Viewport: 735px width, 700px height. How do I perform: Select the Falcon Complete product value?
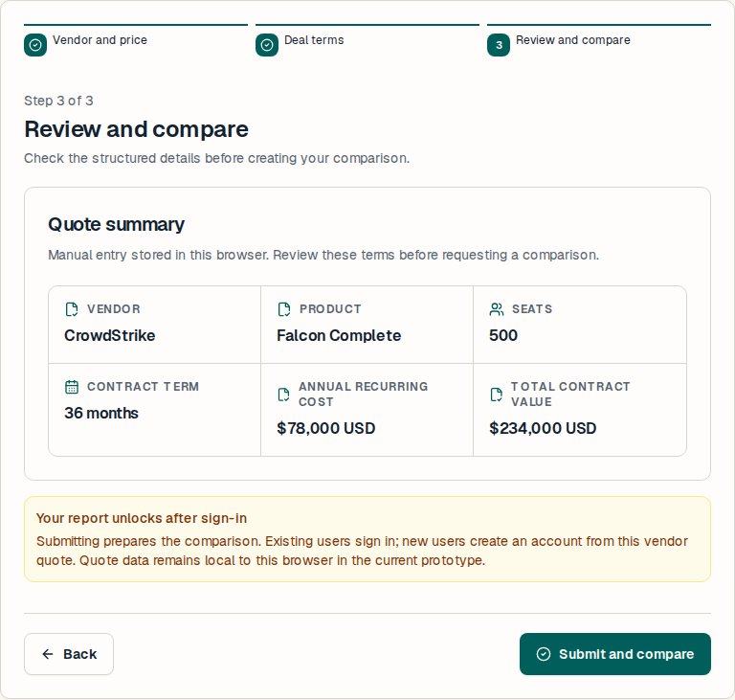(339, 335)
